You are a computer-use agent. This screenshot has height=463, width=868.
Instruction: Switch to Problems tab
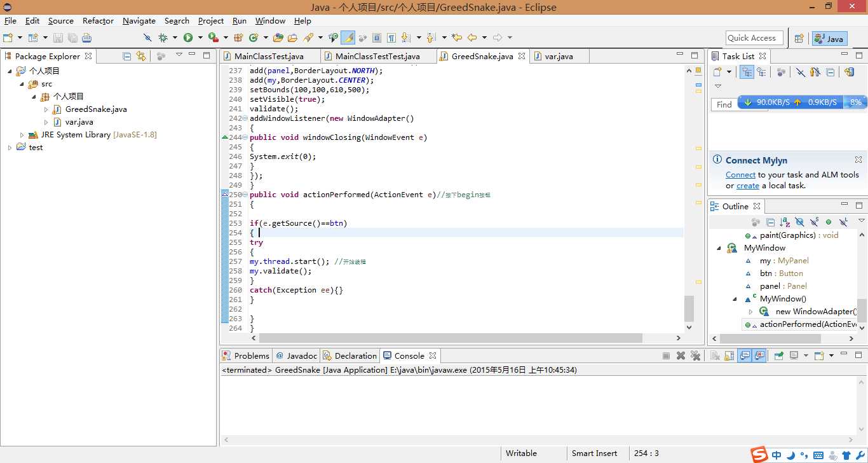tap(246, 356)
